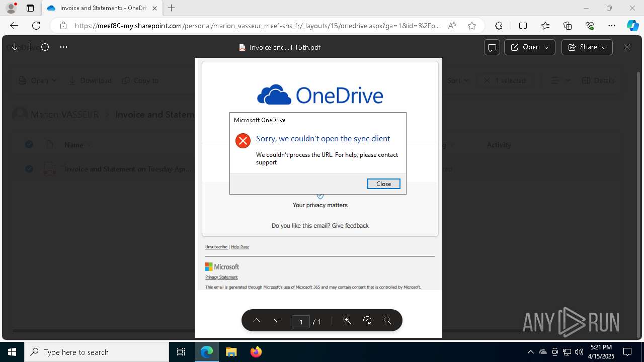This screenshot has height=362, width=644.
Task: Click the Activity column header
Action: pos(499,145)
